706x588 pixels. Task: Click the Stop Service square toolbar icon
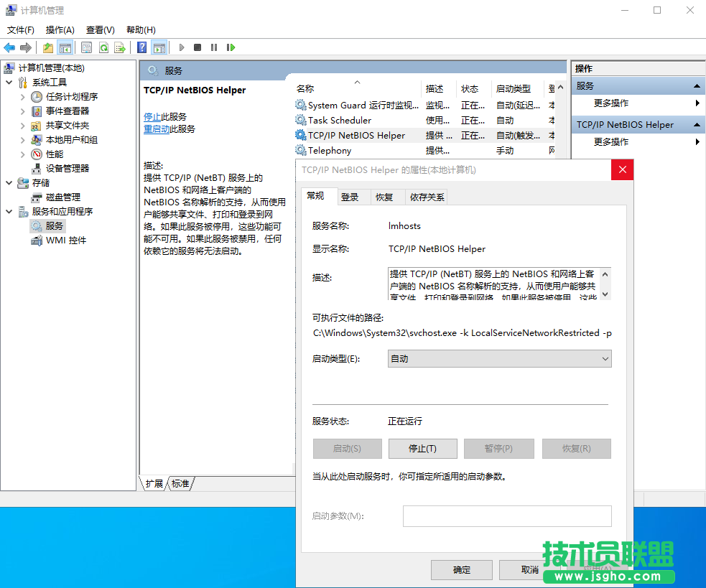198,47
